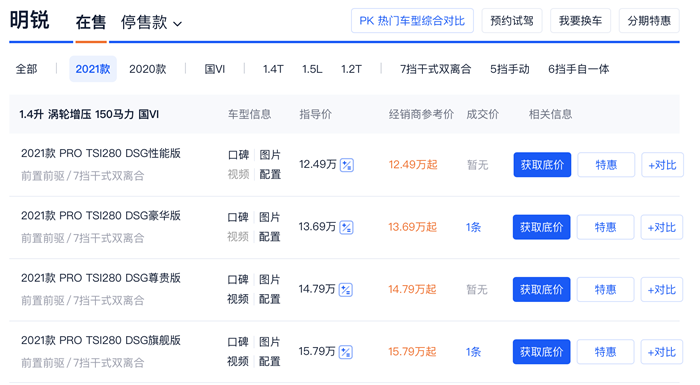Open 图片 for DSG豪华版
The height and width of the screenshot is (385, 700).
coord(270,218)
